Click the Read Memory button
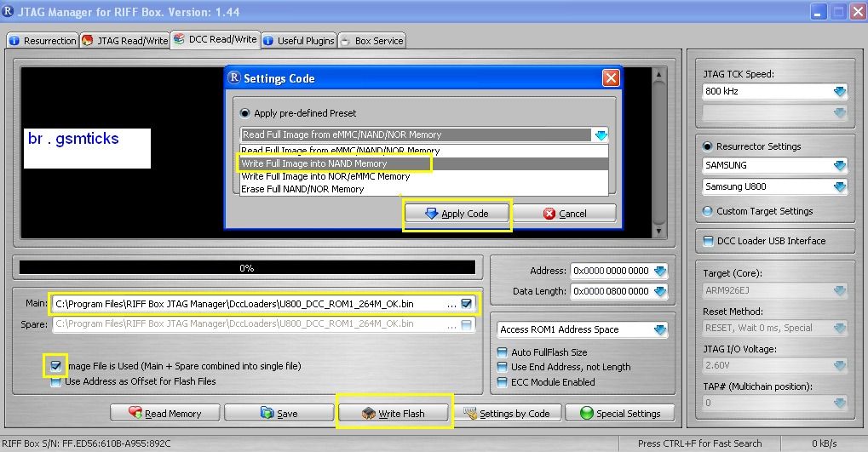This screenshot has width=868, height=452. click(165, 414)
